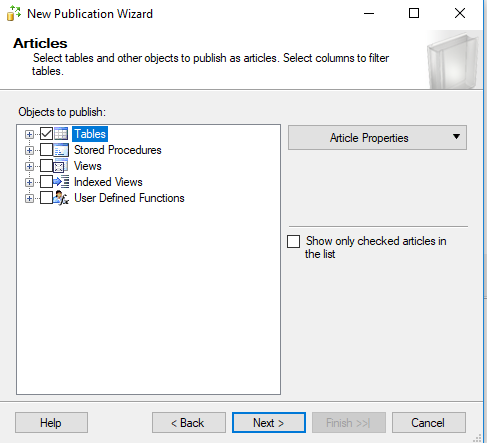Close the New Publication Wizard window
Viewport: 487px width, 443px height.
coord(460,13)
